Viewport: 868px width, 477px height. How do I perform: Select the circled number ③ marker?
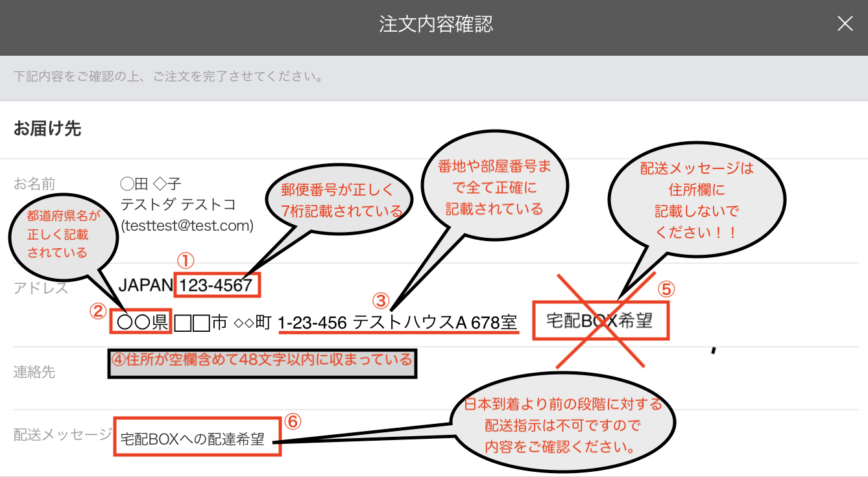pyautogui.click(x=381, y=301)
